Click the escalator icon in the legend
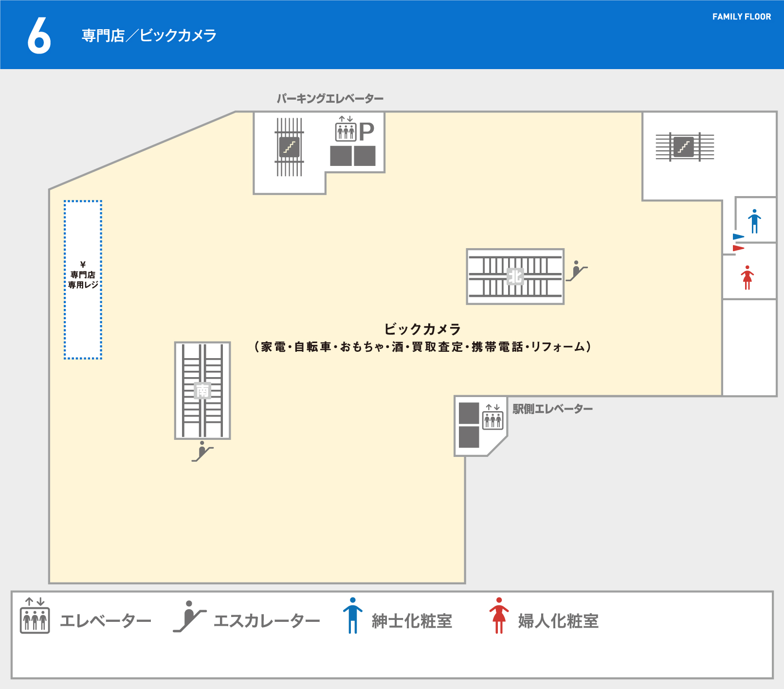The width and height of the screenshot is (784, 689). 190,616
